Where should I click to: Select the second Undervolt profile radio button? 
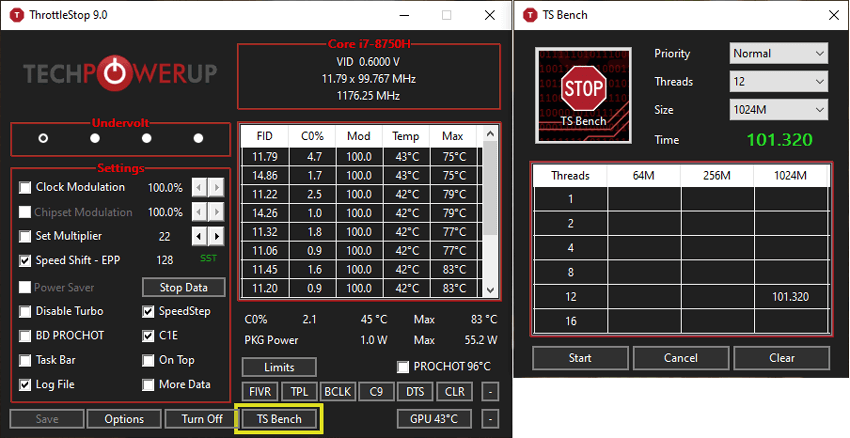point(95,138)
